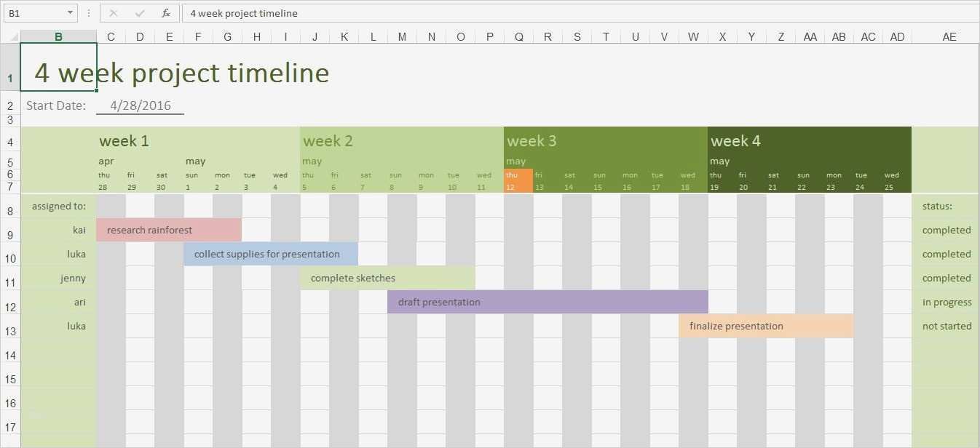Select the 'week 1' heading

point(124,141)
